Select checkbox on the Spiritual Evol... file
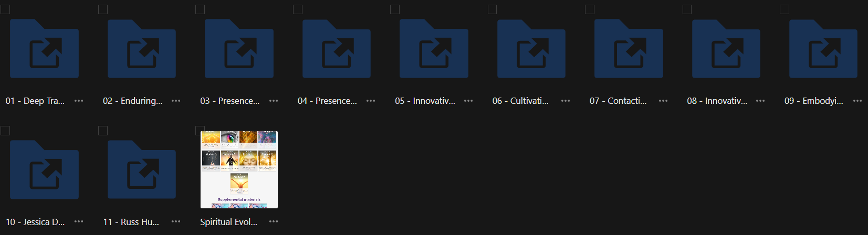 pos(200,131)
